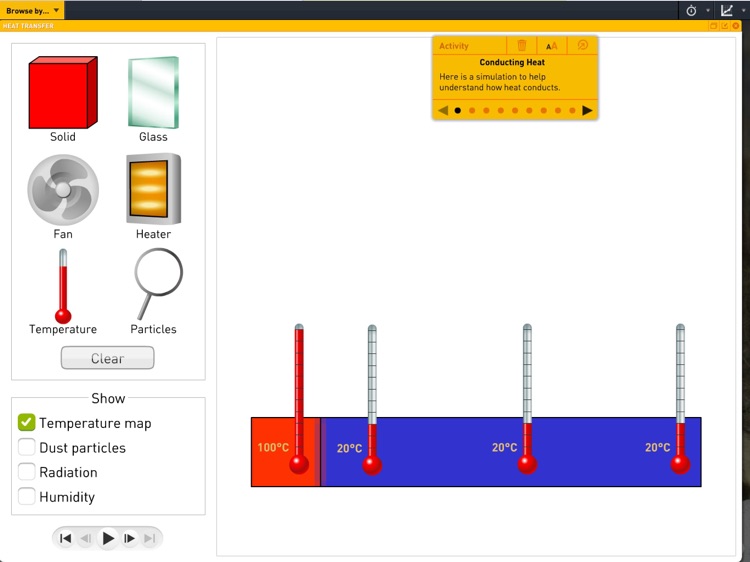The width and height of the screenshot is (750, 562).
Task: Expand the dropdown arrow beside the stopwatch
Action: click(x=708, y=11)
